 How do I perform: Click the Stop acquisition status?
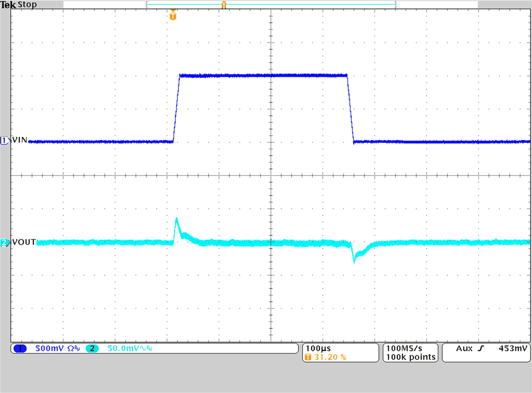coord(27,5)
